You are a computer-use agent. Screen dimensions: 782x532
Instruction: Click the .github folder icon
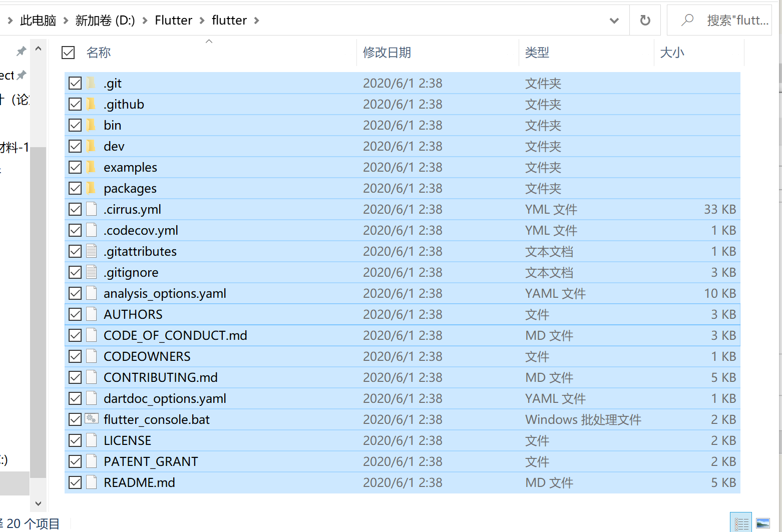(x=91, y=104)
